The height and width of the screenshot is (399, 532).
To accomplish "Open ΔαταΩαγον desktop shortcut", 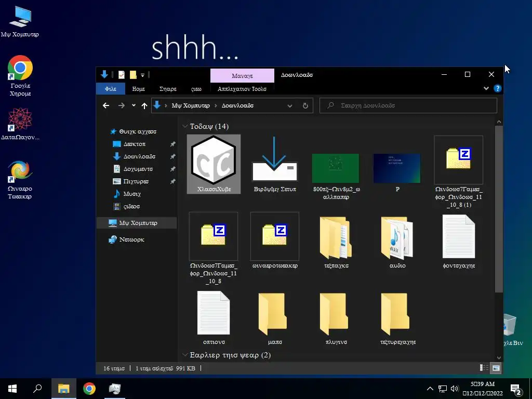I will [x=20, y=124].
